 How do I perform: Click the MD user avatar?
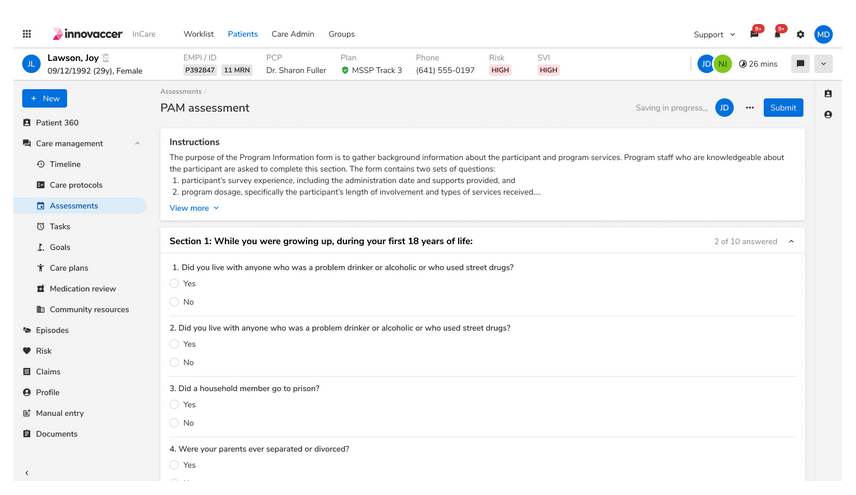823,34
